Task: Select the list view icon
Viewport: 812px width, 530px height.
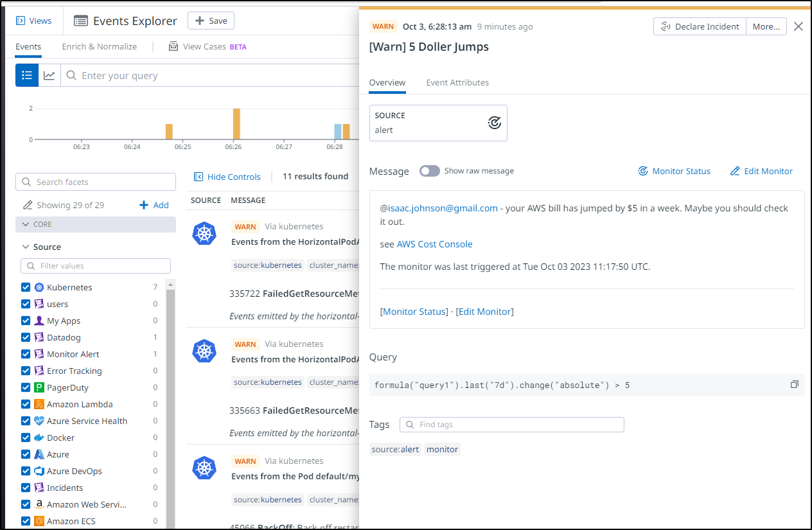Action: 27,75
